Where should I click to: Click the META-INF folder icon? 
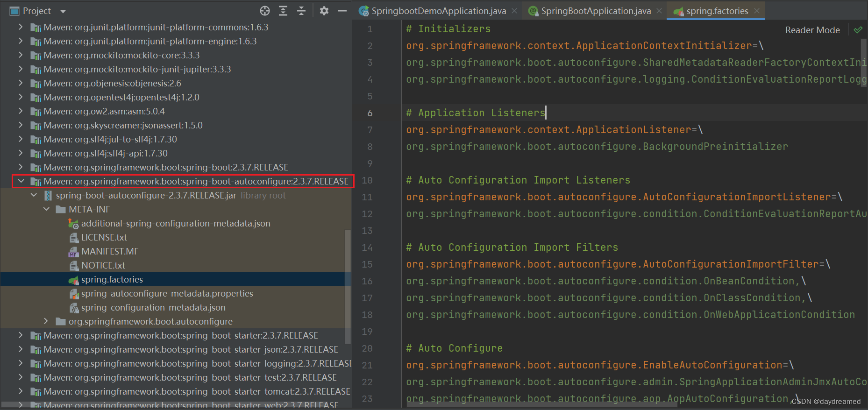pos(61,210)
